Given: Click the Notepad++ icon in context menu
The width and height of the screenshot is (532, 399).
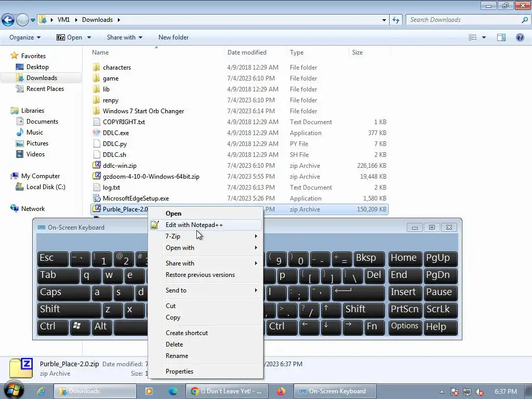Looking at the screenshot, I should (155, 224).
